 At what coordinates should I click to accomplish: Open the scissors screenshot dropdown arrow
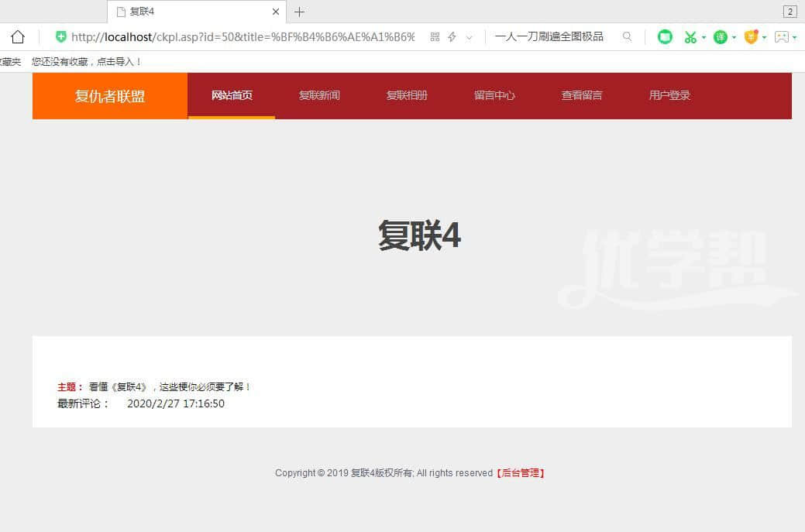704,37
